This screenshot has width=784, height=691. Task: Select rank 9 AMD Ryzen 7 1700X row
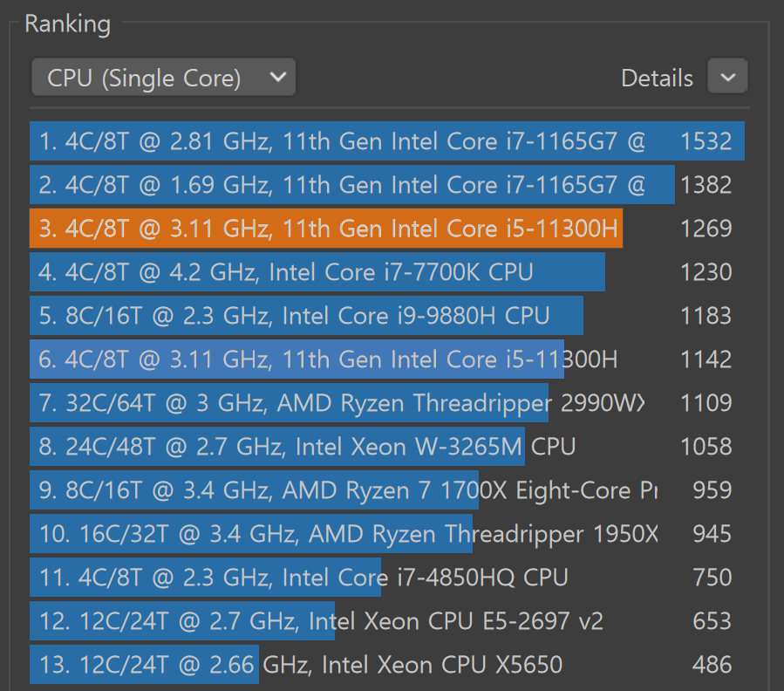coord(387,489)
